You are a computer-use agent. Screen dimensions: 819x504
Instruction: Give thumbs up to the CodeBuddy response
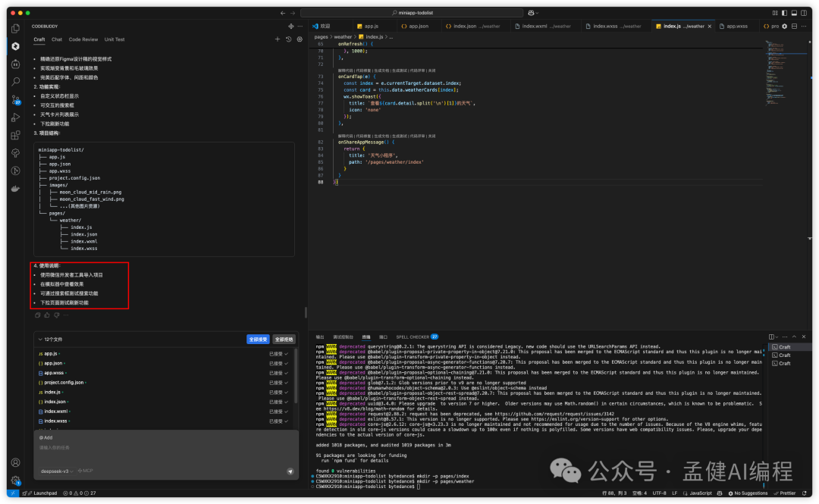pyautogui.click(x=47, y=315)
